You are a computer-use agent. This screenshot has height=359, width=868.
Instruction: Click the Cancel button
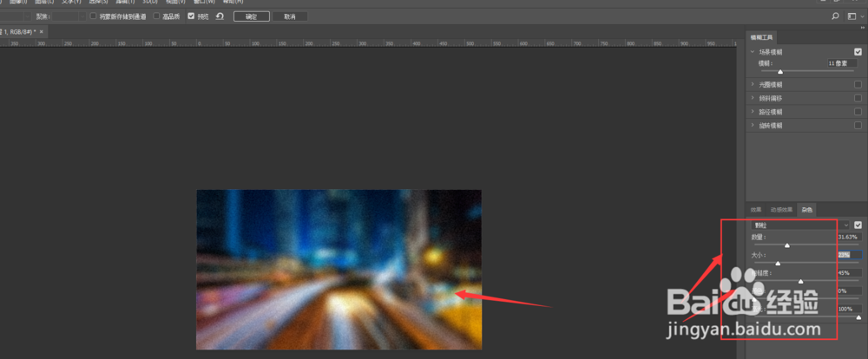tap(290, 16)
